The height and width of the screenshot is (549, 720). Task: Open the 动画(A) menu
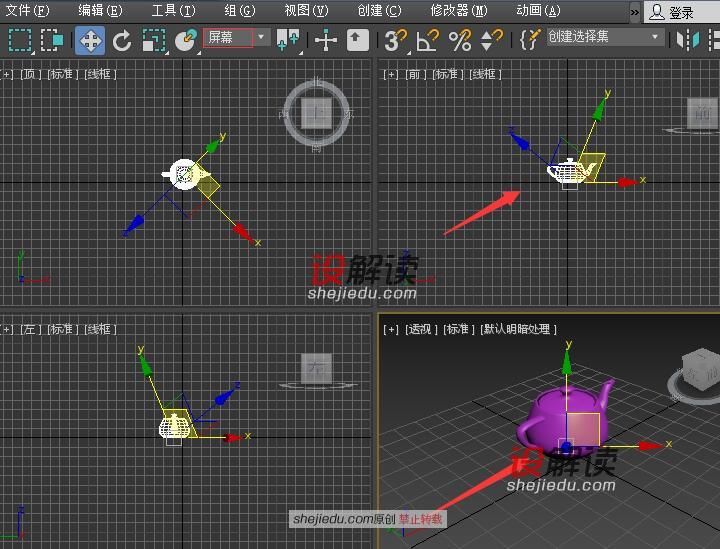coord(538,10)
